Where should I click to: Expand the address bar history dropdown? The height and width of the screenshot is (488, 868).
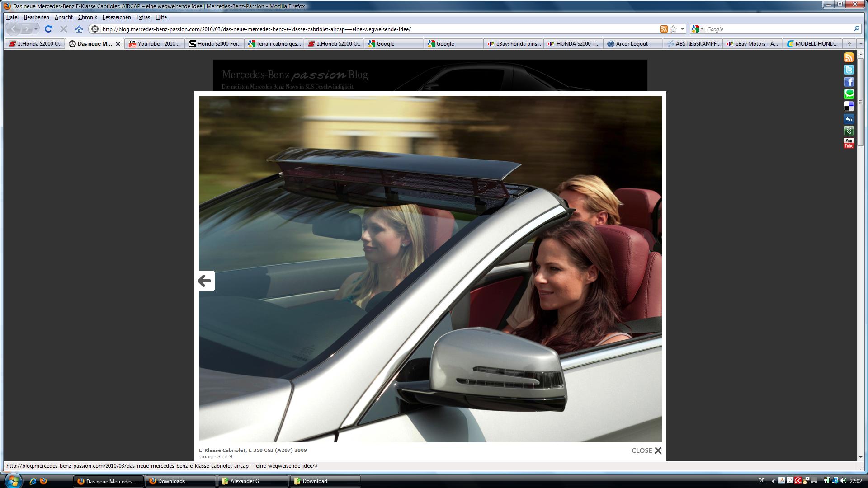point(682,29)
